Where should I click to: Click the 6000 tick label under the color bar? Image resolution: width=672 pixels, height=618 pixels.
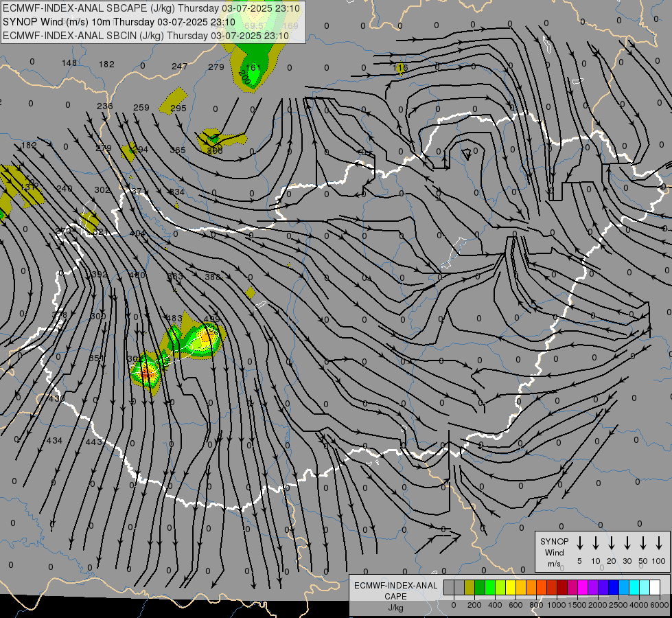click(659, 605)
